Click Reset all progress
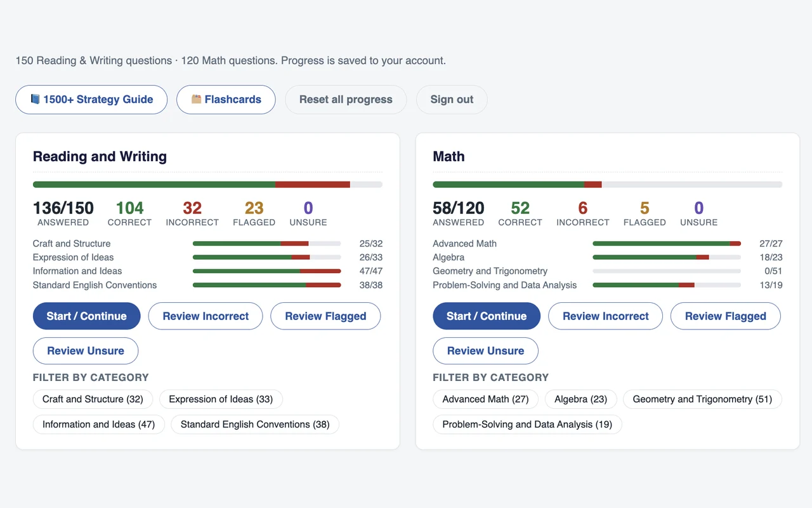This screenshot has height=508, width=812. [x=346, y=100]
